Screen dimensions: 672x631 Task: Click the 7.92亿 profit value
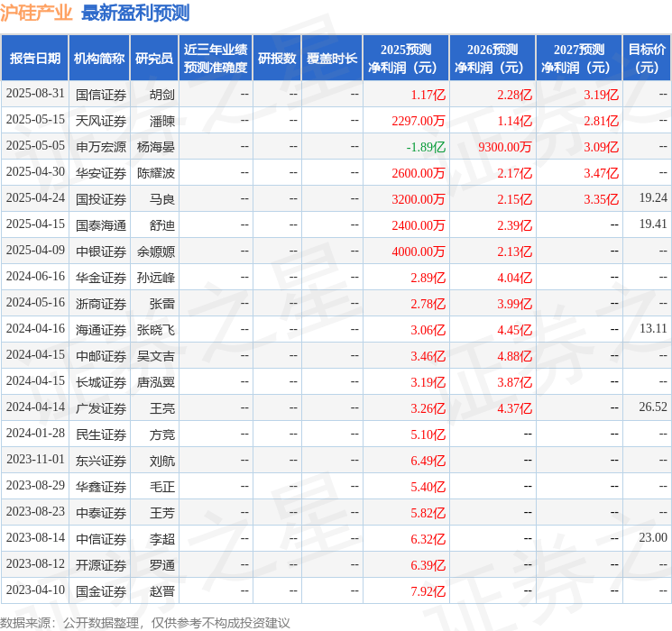428,591
